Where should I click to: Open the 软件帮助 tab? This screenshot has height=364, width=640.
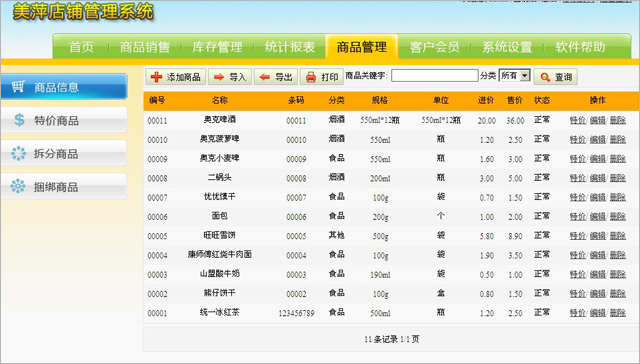point(580,47)
